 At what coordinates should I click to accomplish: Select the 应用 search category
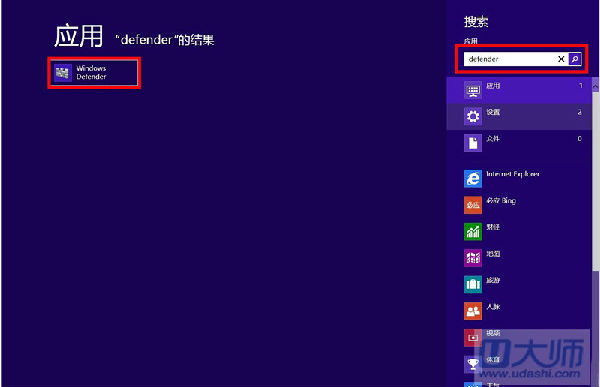519,90
